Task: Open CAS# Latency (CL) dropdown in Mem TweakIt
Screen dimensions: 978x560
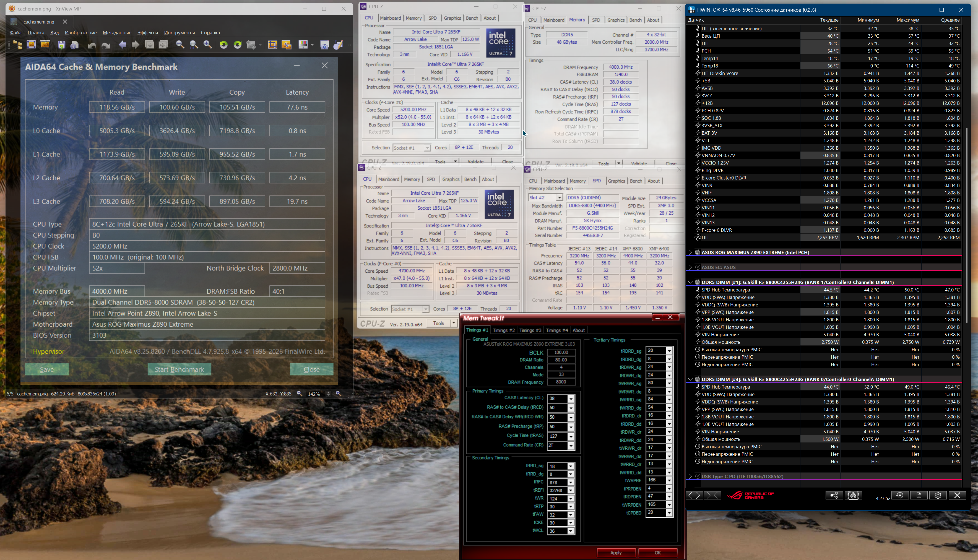Action: 571,398
